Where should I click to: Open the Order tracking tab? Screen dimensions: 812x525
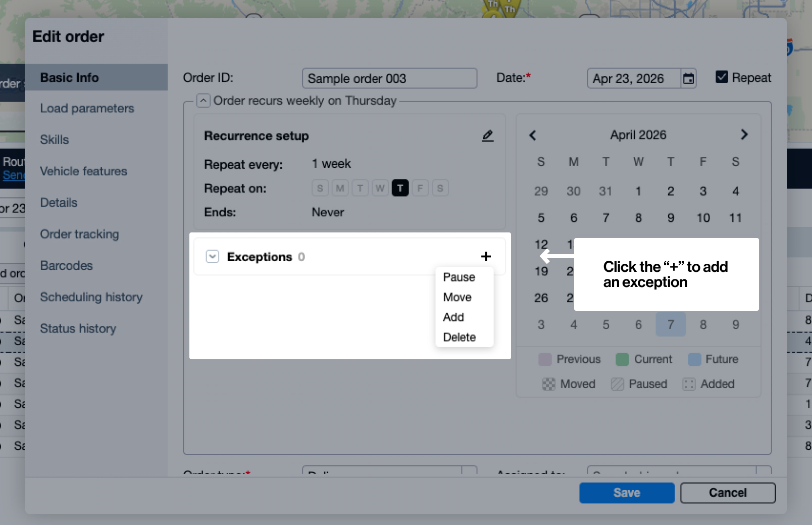click(79, 234)
